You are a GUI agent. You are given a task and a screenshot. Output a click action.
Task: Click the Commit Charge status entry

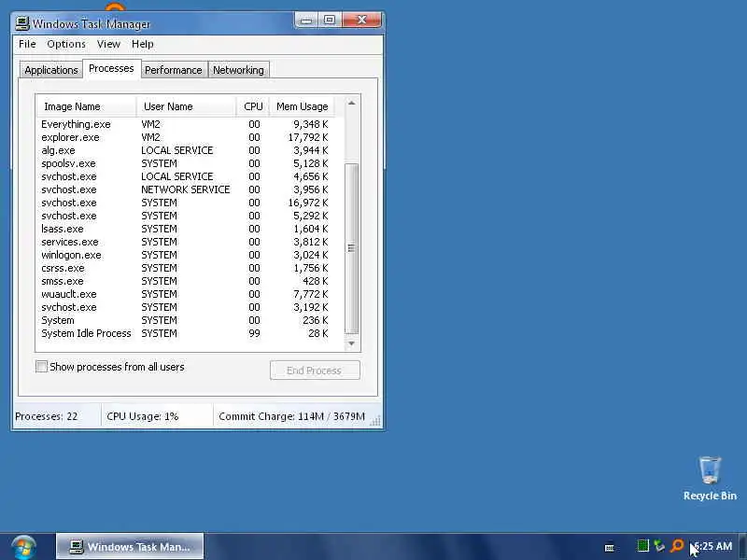(x=291, y=416)
